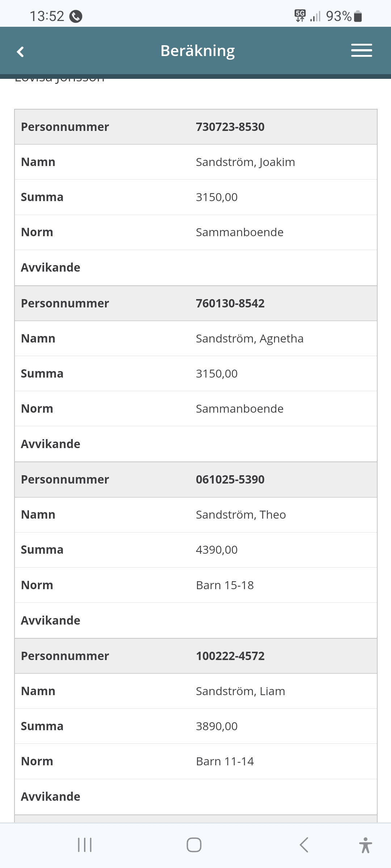Tap the phone call status icon
Screen dimensions: 391x868
coord(76,16)
